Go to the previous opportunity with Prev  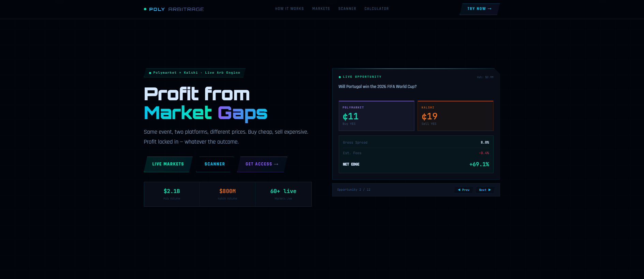click(464, 190)
